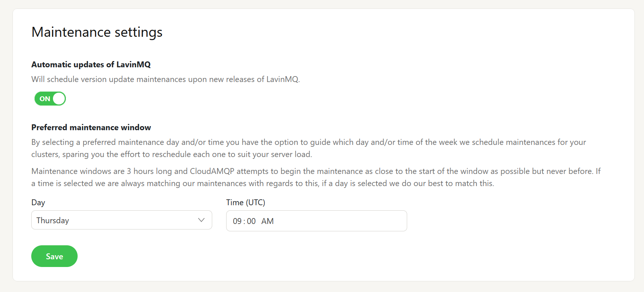Click the Day field label

coord(38,202)
